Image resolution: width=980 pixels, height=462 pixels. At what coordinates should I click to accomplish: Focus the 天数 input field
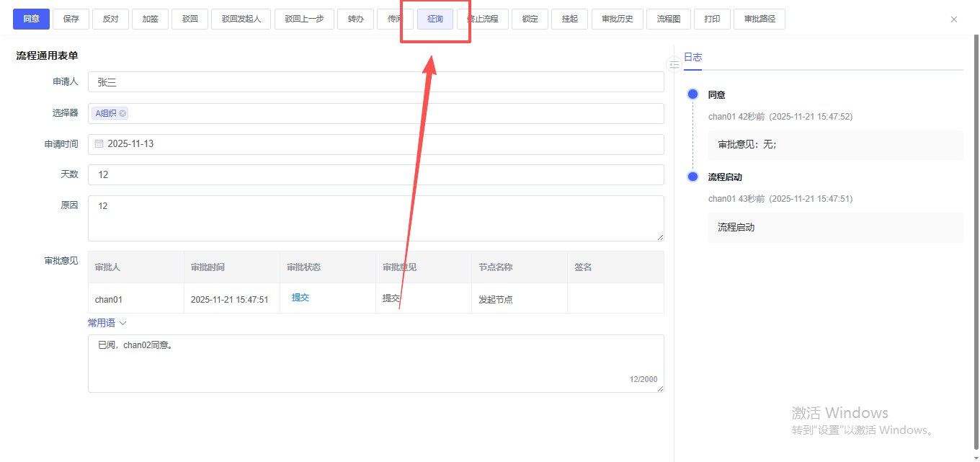coord(375,174)
